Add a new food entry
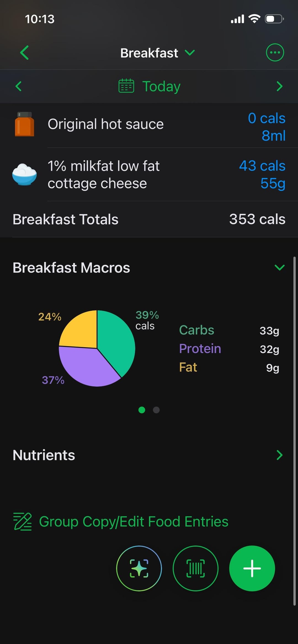Screen dimensions: 298x644 tap(252, 568)
